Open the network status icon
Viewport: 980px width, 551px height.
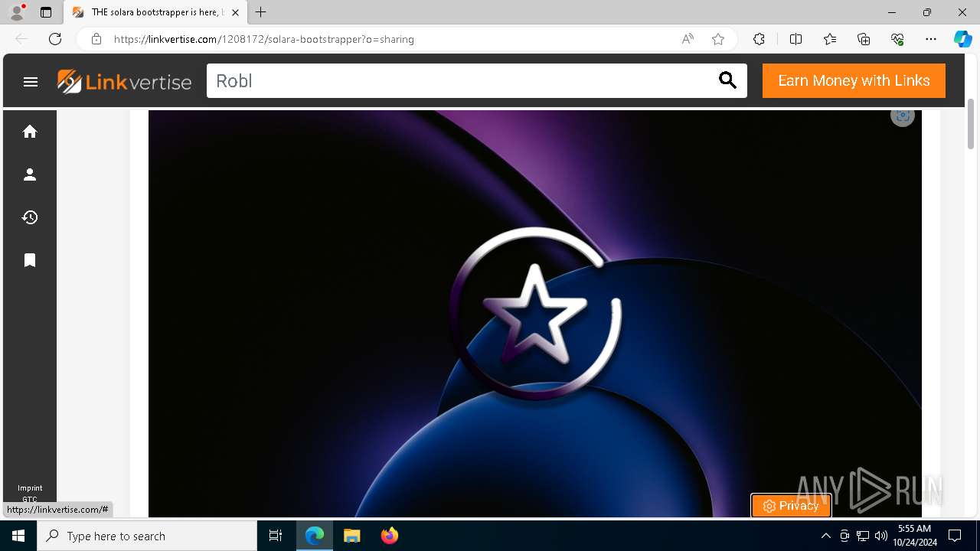point(863,536)
